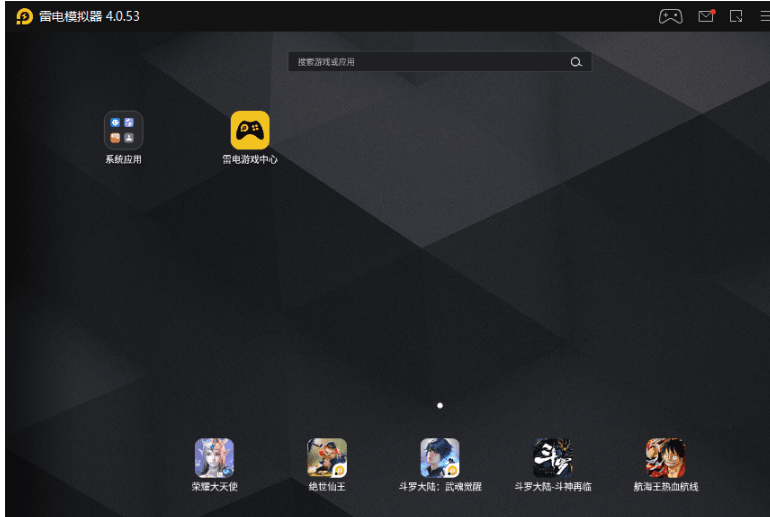
Task: Launch 雷电游戏中心 app
Action: [250, 130]
